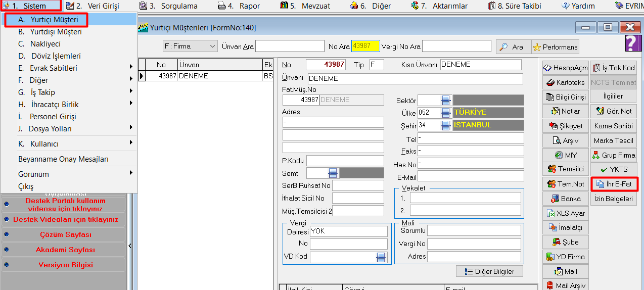The height and width of the screenshot is (290, 644).
Task: Open the YD Firma button
Action: (x=566, y=257)
